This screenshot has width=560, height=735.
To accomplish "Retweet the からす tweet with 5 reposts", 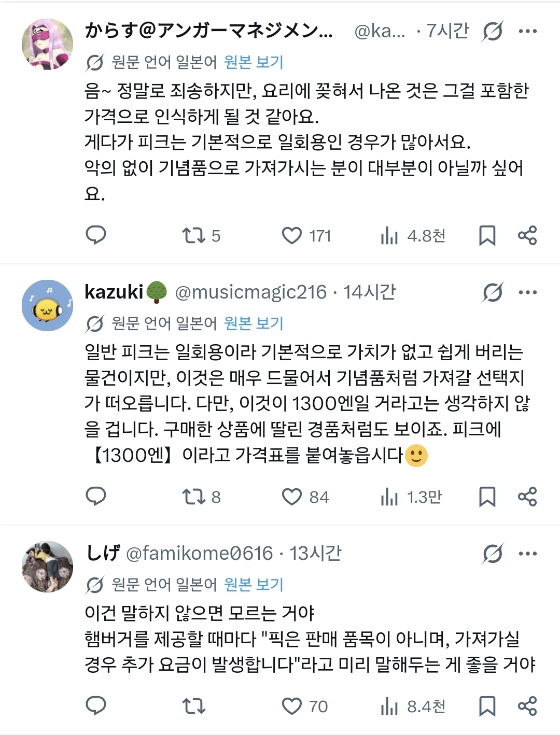I will click(194, 236).
